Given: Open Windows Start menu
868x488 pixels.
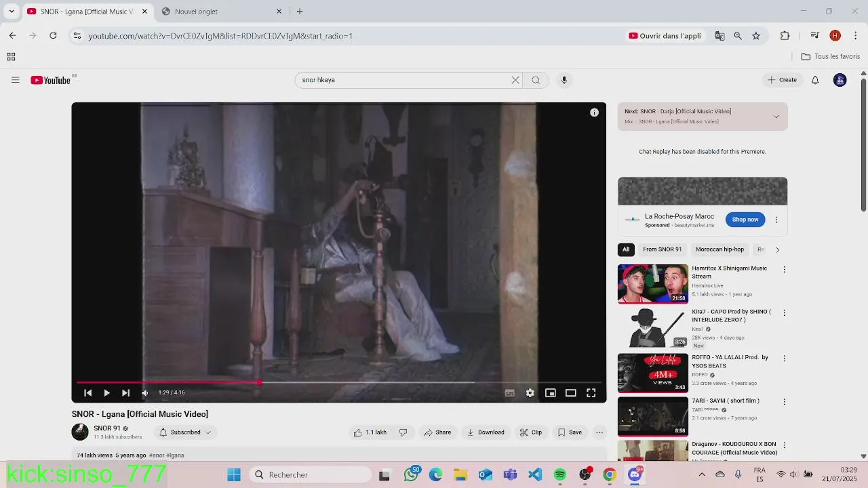Looking at the screenshot, I should click(234, 475).
